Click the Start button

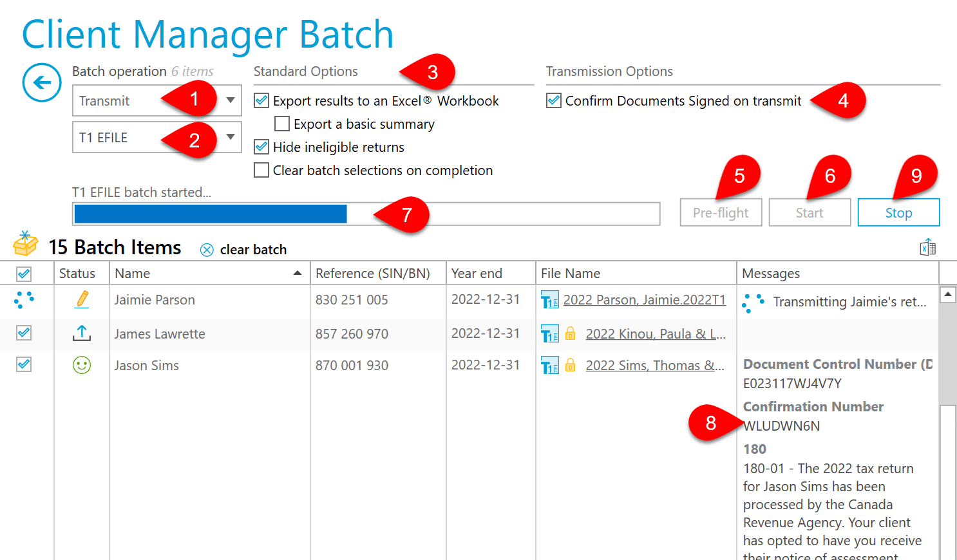coord(810,212)
